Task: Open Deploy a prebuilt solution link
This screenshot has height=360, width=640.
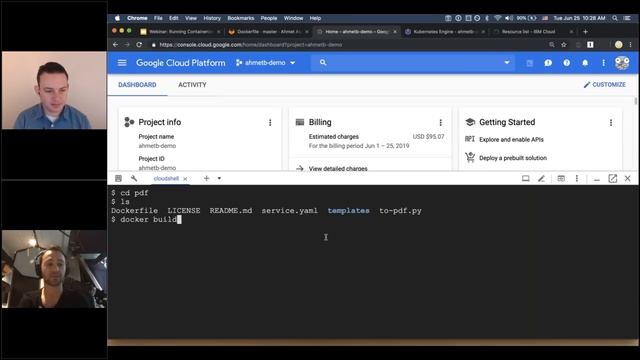Action: [x=513, y=158]
